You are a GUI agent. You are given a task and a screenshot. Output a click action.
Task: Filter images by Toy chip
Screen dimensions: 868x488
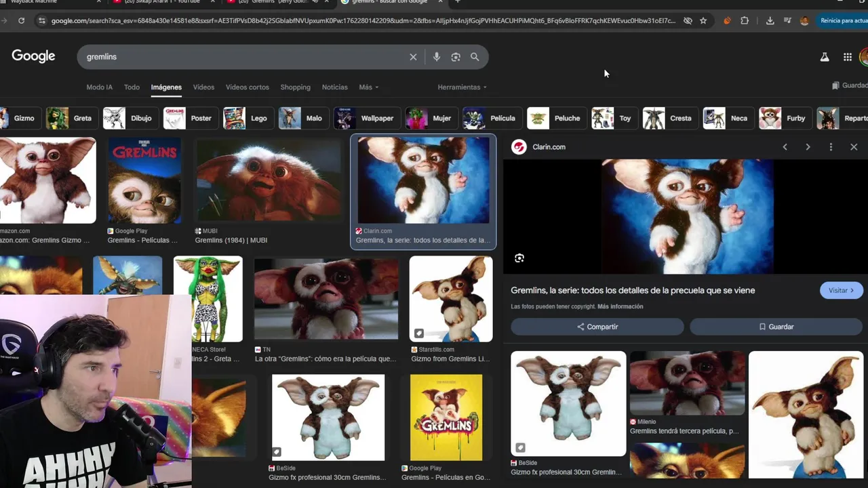pos(614,118)
